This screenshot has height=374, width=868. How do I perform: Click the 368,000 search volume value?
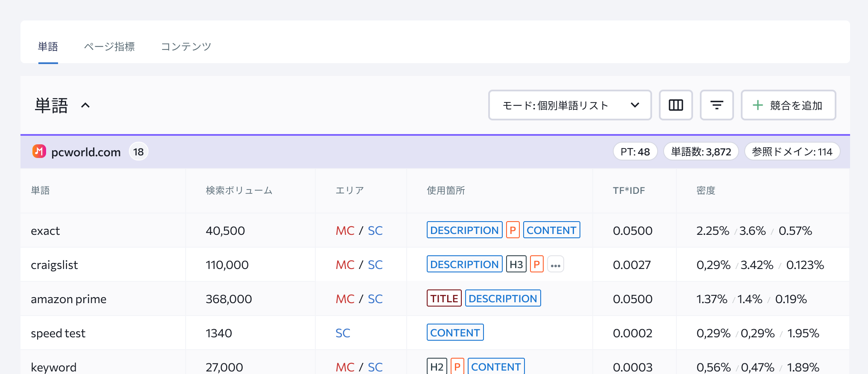(x=229, y=299)
